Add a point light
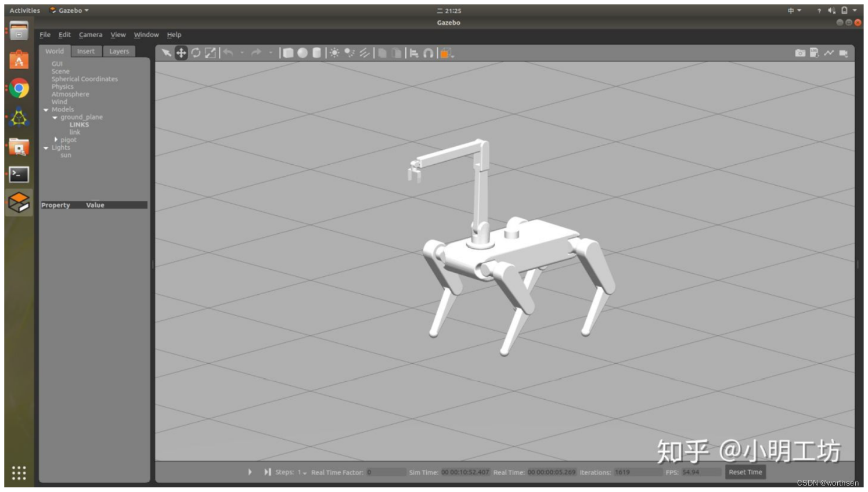The width and height of the screenshot is (868, 492). coord(334,53)
